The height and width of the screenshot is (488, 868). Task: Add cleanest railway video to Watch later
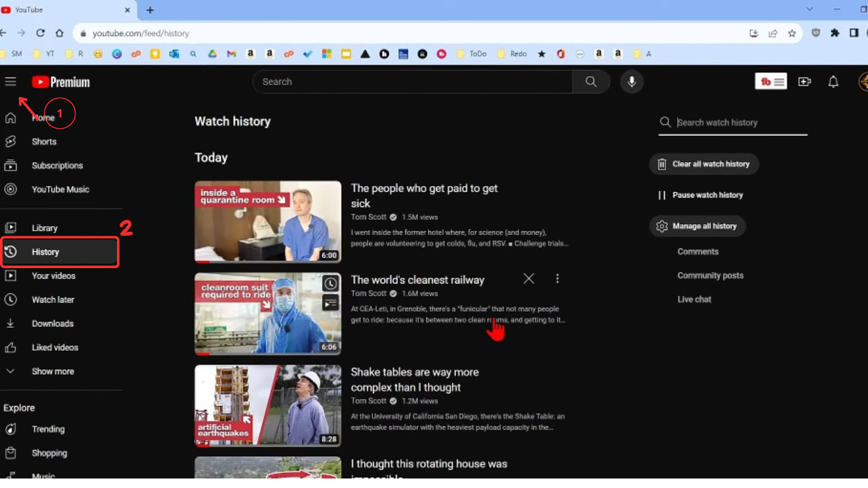(x=330, y=283)
